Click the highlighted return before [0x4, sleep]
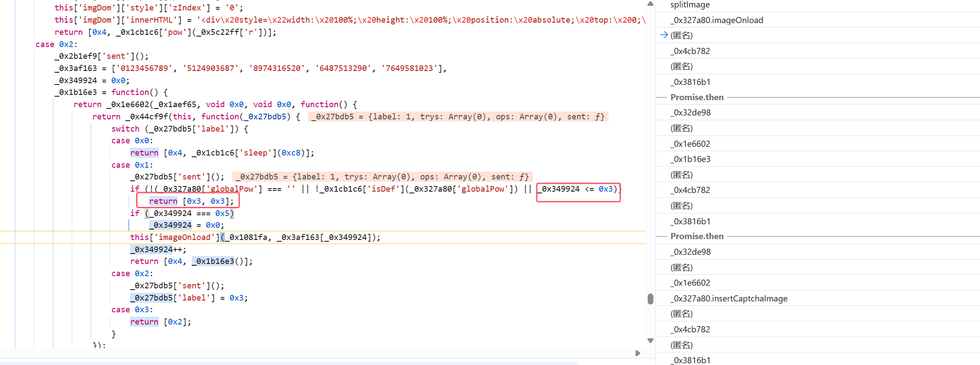Screen dimensions: 980x365 coord(144,153)
